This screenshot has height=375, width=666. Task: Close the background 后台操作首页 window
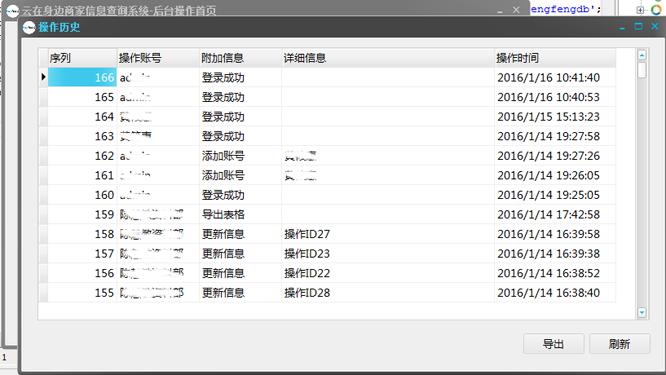coord(516,9)
